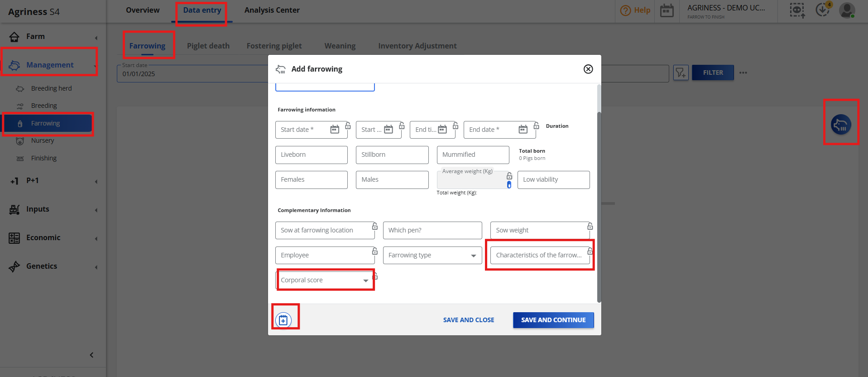Select the Piglet death tab

coord(208,46)
